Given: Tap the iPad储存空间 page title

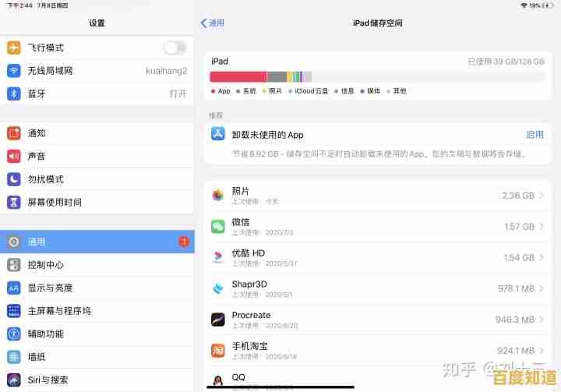Looking at the screenshot, I should pyautogui.click(x=377, y=23).
